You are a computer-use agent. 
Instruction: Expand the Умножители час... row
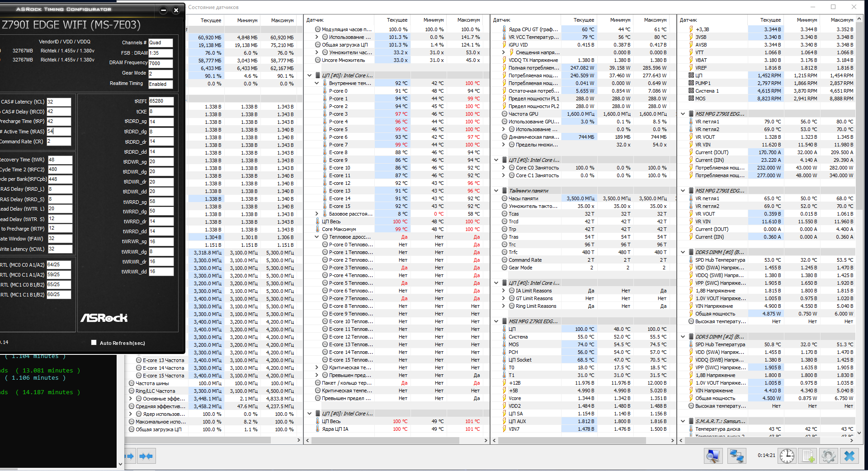317,52
